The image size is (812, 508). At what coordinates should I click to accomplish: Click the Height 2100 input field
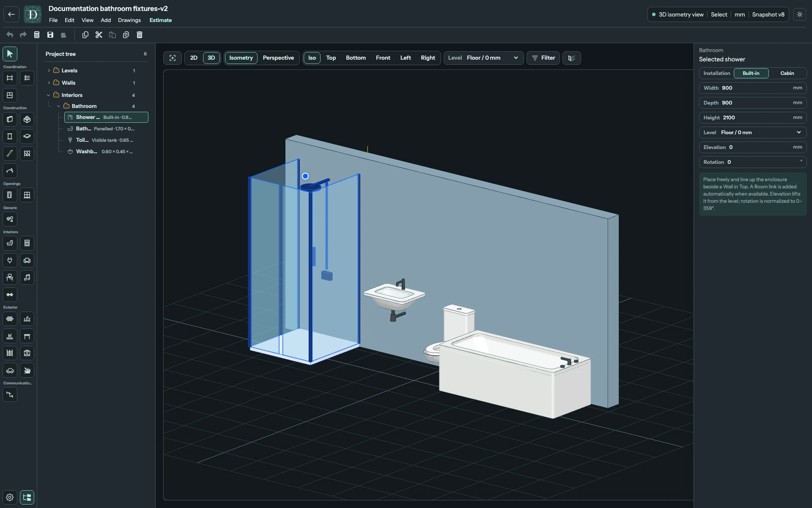pos(753,118)
